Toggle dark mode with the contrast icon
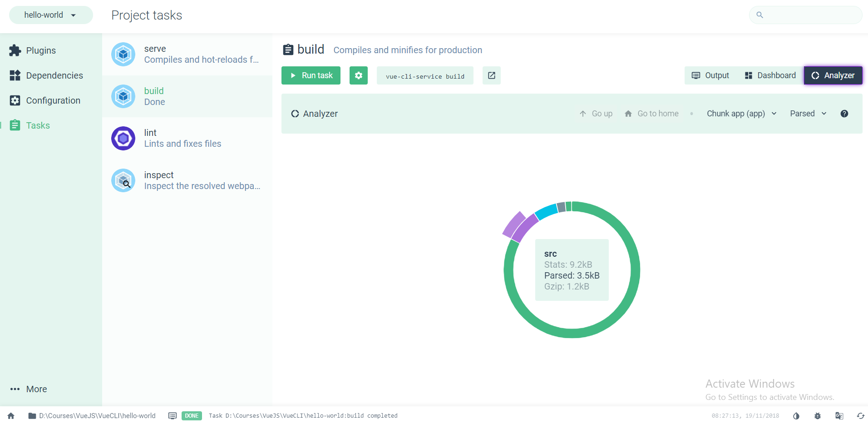The height and width of the screenshot is (424, 868). [x=796, y=416]
